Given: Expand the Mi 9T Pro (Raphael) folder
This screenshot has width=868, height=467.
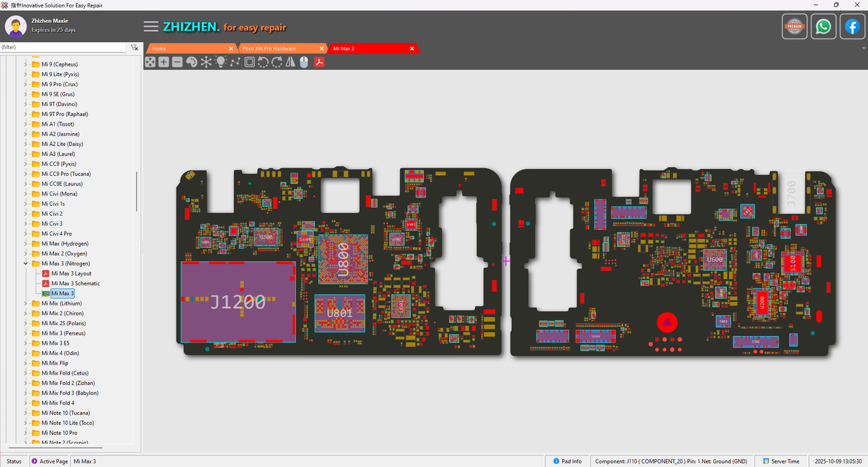Looking at the screenshot, I should pos(26,114).
